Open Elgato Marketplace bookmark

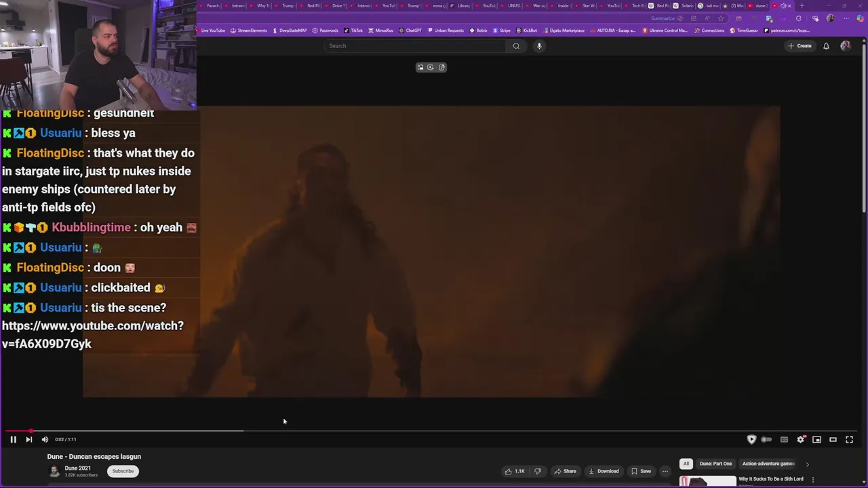click(564, 30)
